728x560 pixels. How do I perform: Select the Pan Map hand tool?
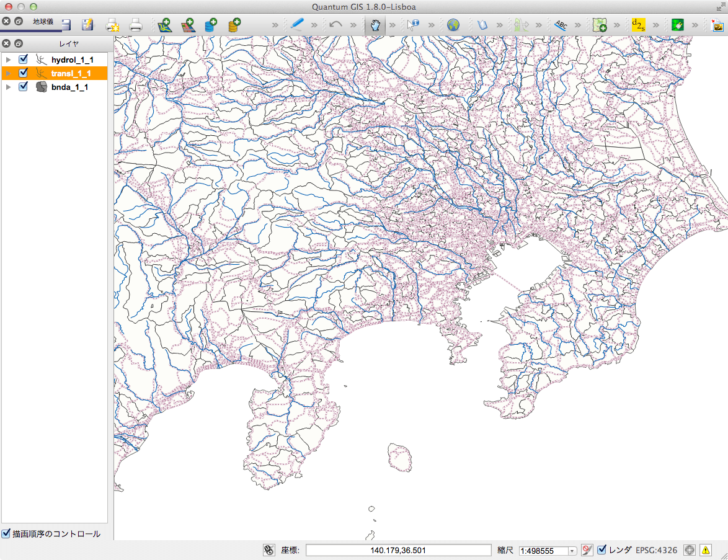pos(375,25)
